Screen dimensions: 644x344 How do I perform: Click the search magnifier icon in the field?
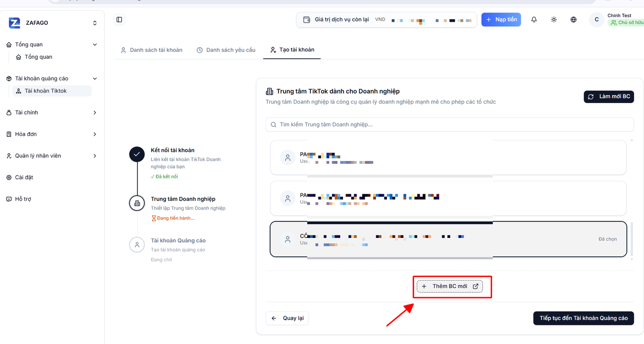274,124
